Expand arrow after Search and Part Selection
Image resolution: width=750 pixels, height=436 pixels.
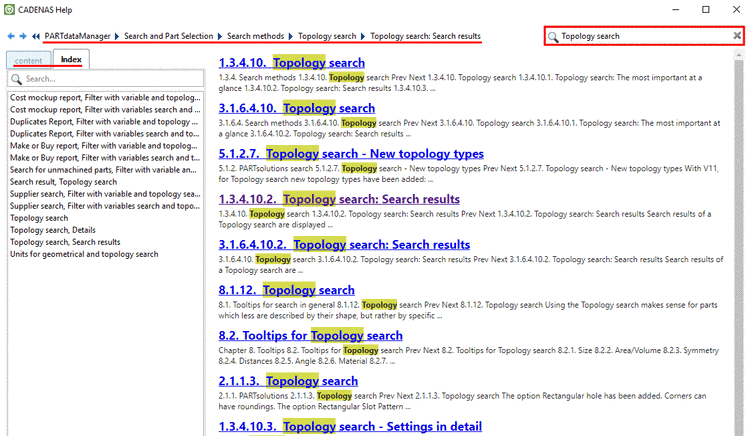(220, 36)
